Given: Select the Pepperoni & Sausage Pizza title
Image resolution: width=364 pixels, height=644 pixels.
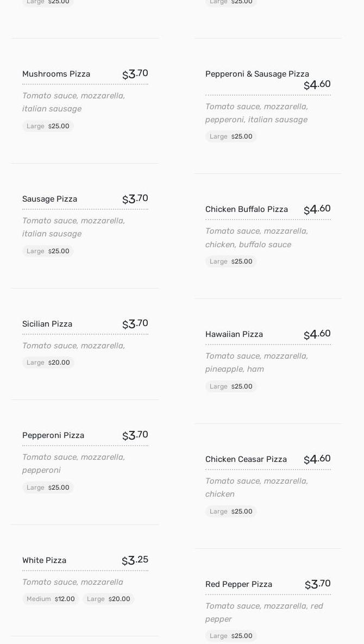Looking at the screenshot, I should pyautogui.click(x=257, y=74).
